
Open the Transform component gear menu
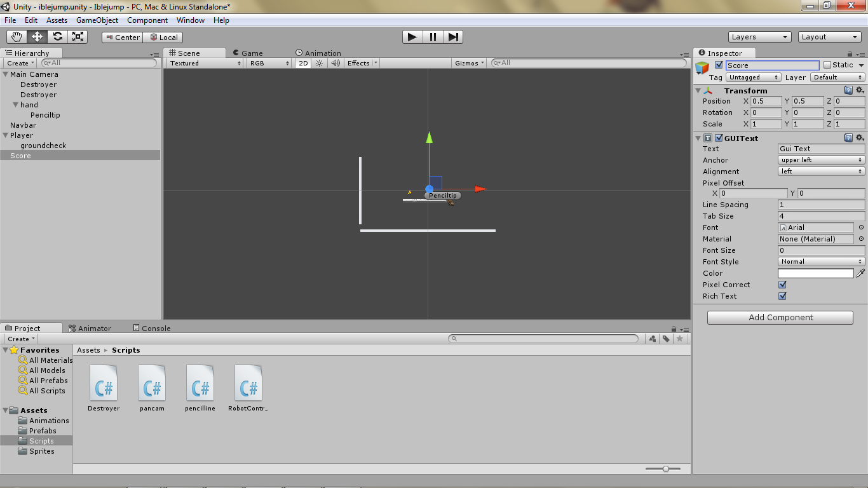coord(860,90)
